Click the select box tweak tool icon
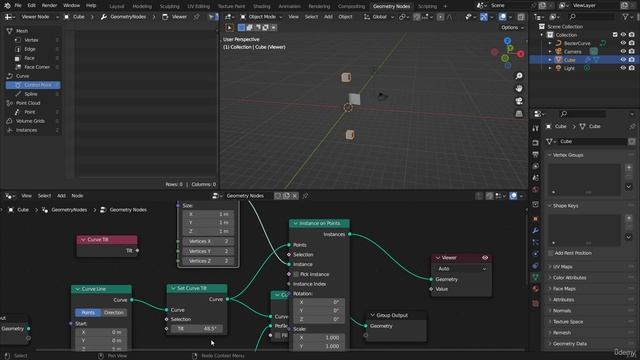 tap(229, 28)
